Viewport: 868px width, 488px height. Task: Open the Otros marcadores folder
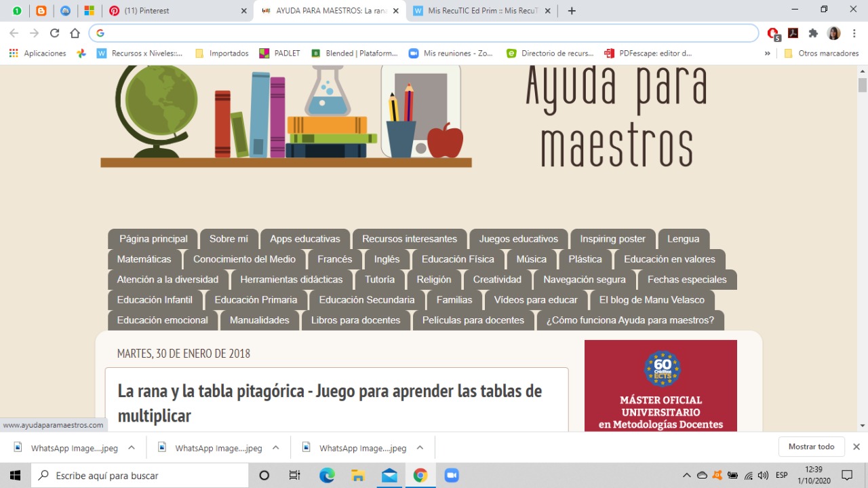(x=821, y=53)
